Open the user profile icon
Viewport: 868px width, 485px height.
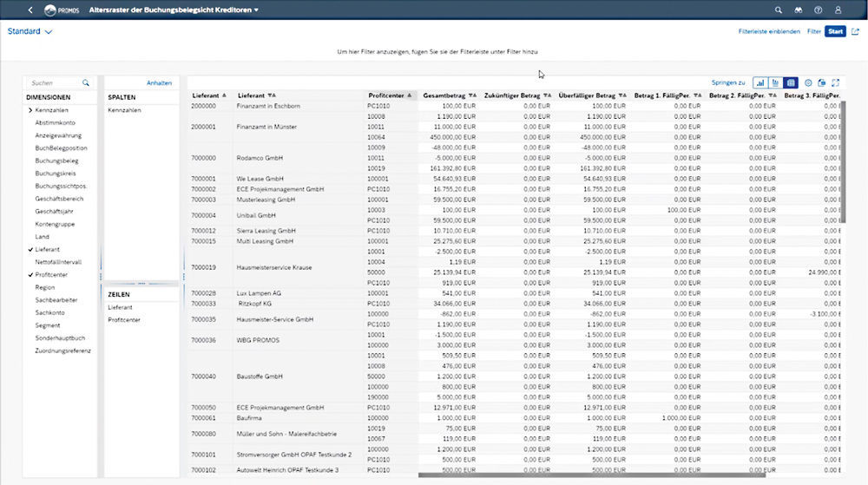coord(838,10)
